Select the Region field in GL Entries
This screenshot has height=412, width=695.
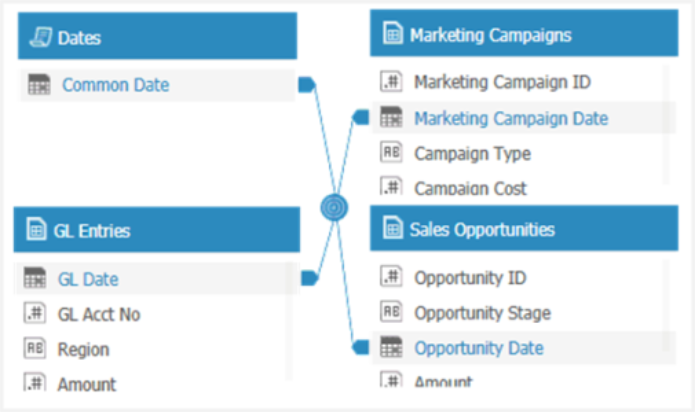point(153,349)
